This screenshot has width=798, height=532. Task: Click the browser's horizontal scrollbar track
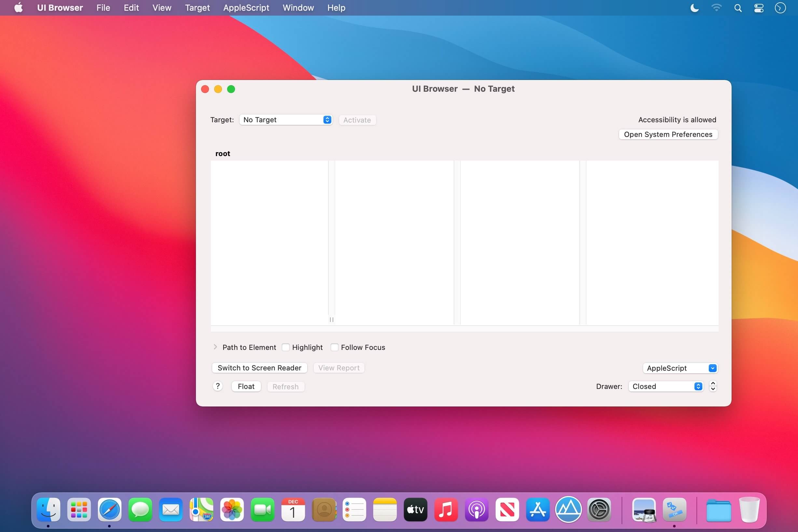point(464,329)
